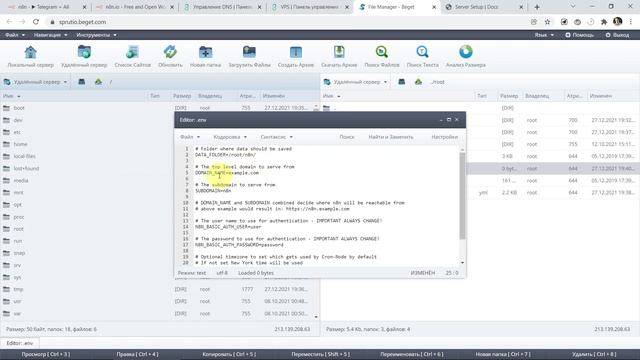Switch to the Server Setup Docs tab
This screenshot has height=360, width=640.
point(484,7)
